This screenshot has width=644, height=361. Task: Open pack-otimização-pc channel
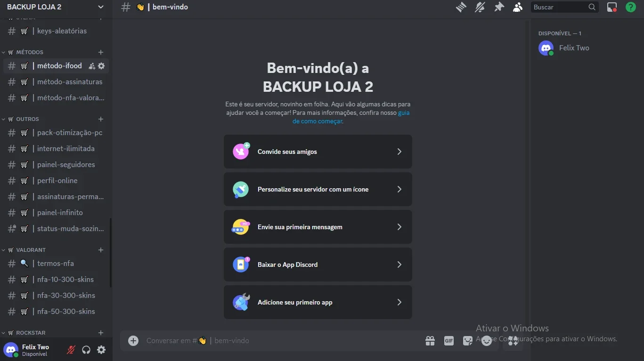pos(56,133)
